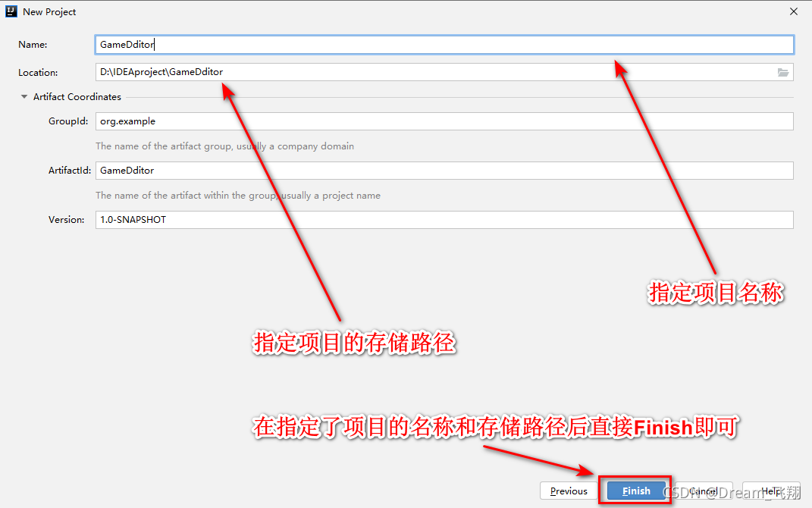This screenshot has width=812, height=508.
Task: Click the Location label
Action: (38, 73)
